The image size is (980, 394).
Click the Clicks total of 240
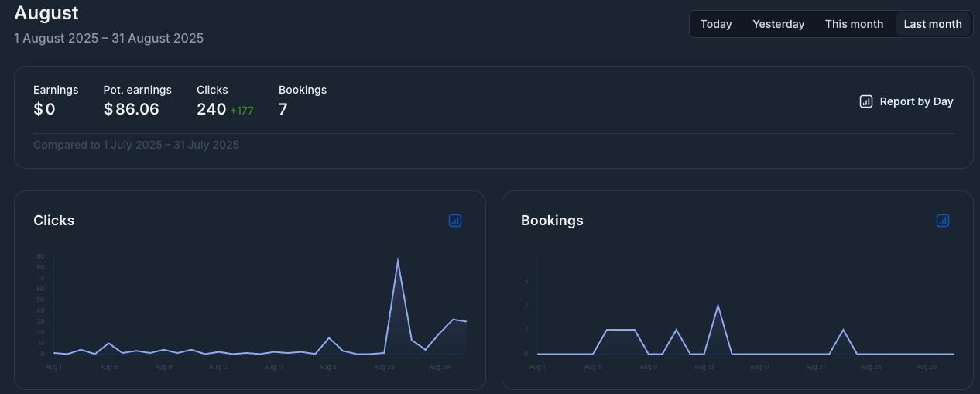[x=211, y=109]
